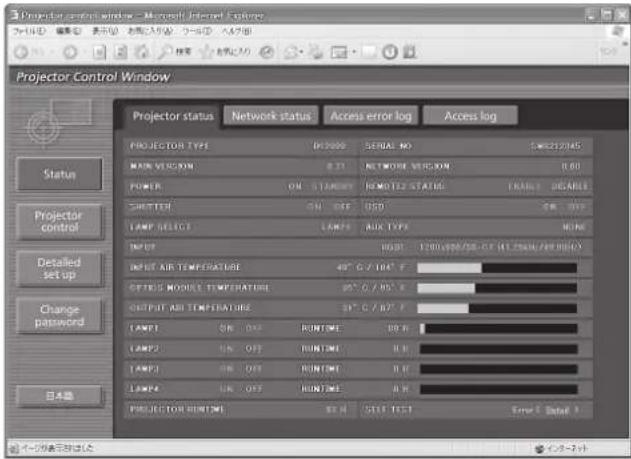Click the AUX TYPE label
This screenshot has height=459, width=631.
386,227
